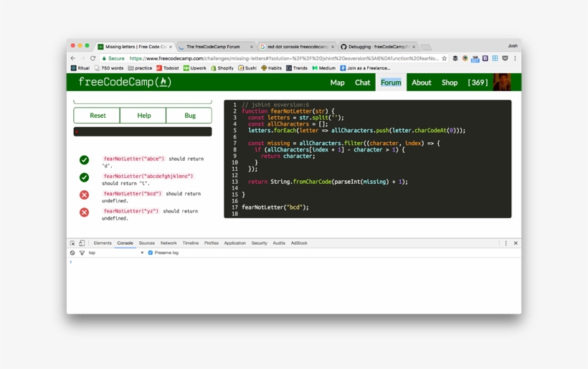Toggle the Preserve log checkbox

pos(151,253)
